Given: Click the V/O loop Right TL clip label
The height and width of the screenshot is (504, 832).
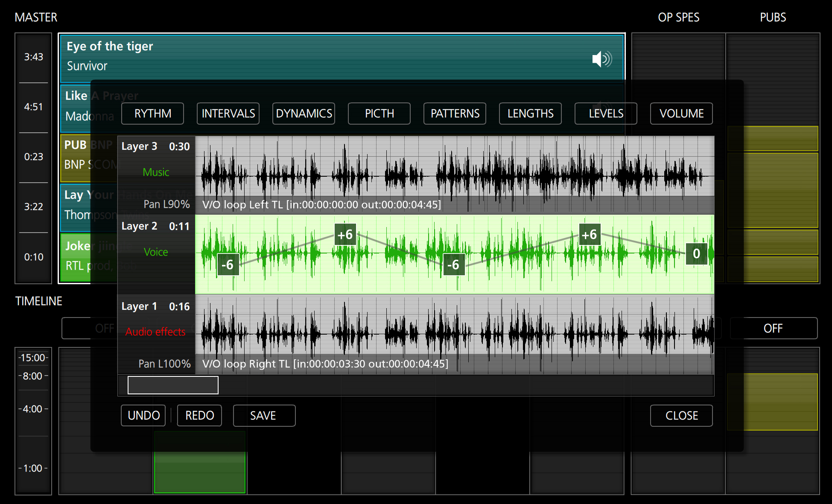Looking at the screenshot, I should pos(325,364).
